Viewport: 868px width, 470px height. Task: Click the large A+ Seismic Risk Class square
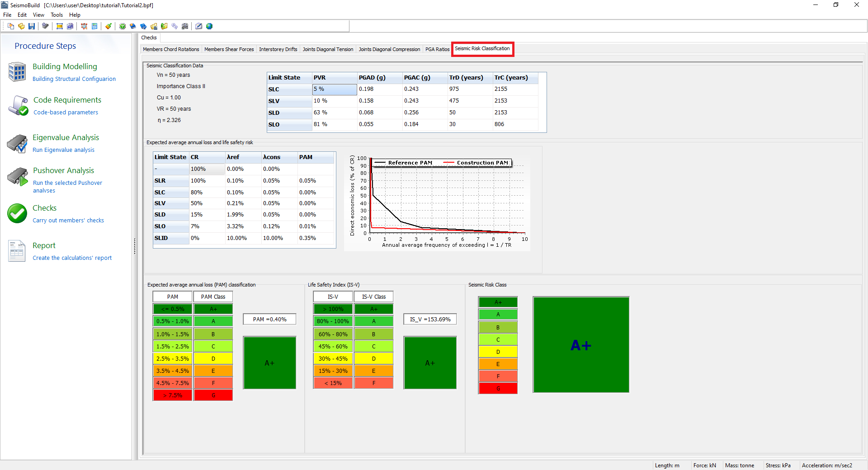pyautogui.click(x=581, y=345)
